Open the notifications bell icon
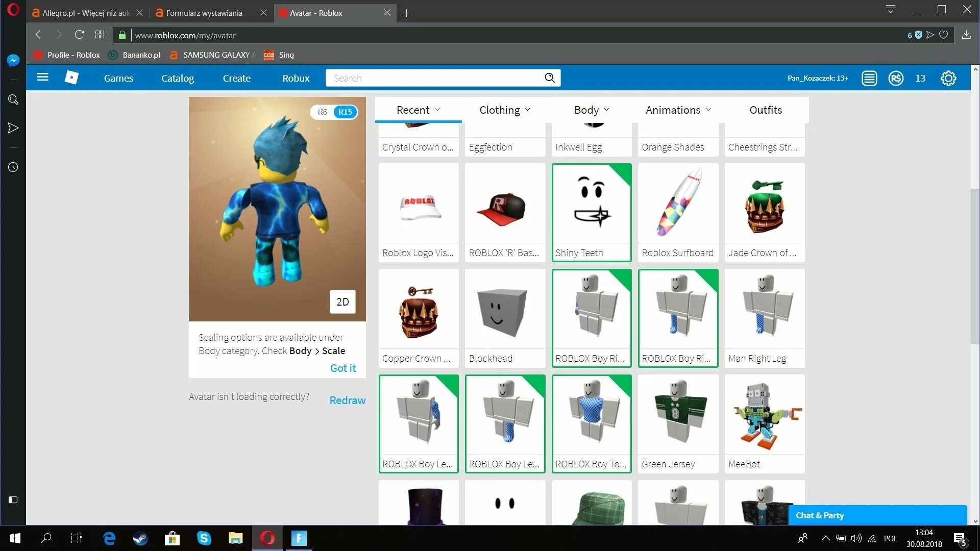Image resolution: width=980 pixels, height=551 pixels. click(x=870, y=78)
